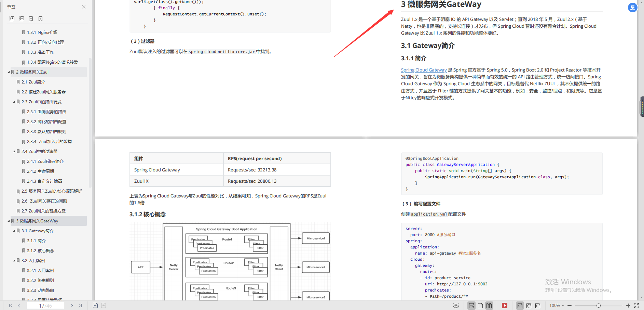Go to the previous page

coord(19,306)
